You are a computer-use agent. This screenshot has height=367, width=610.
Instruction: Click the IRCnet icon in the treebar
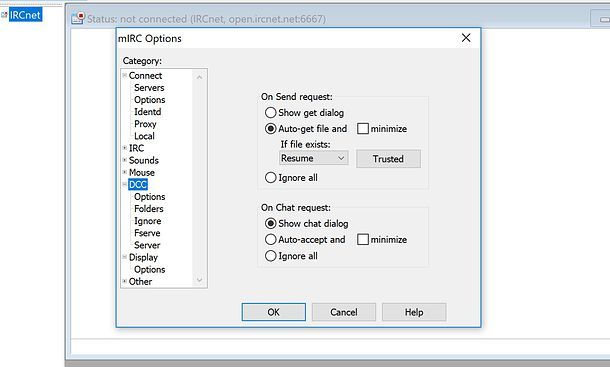[x=4, y=15]
